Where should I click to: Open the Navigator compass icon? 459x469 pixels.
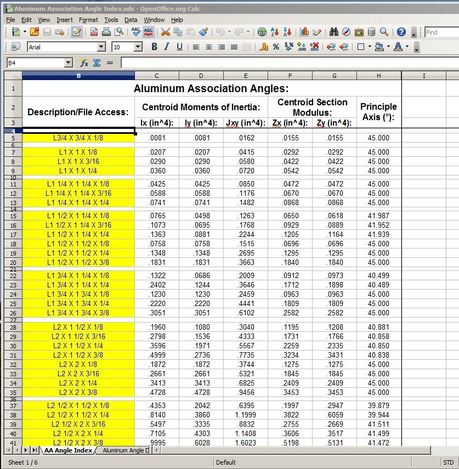[346, 32]
